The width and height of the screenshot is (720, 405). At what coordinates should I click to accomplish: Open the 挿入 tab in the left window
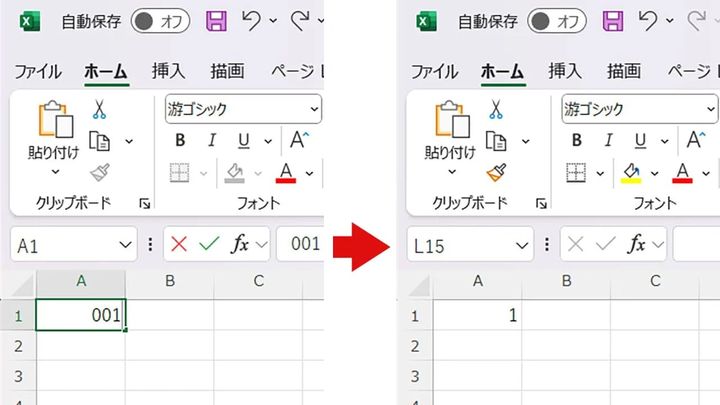(168, 71)
